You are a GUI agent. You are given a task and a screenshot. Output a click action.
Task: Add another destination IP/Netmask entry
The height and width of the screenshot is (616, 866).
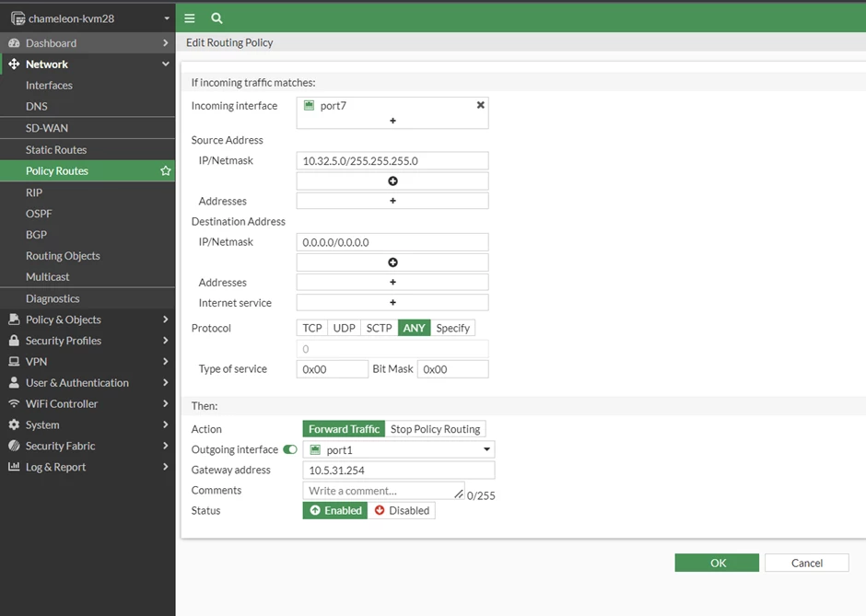(392, 262)
